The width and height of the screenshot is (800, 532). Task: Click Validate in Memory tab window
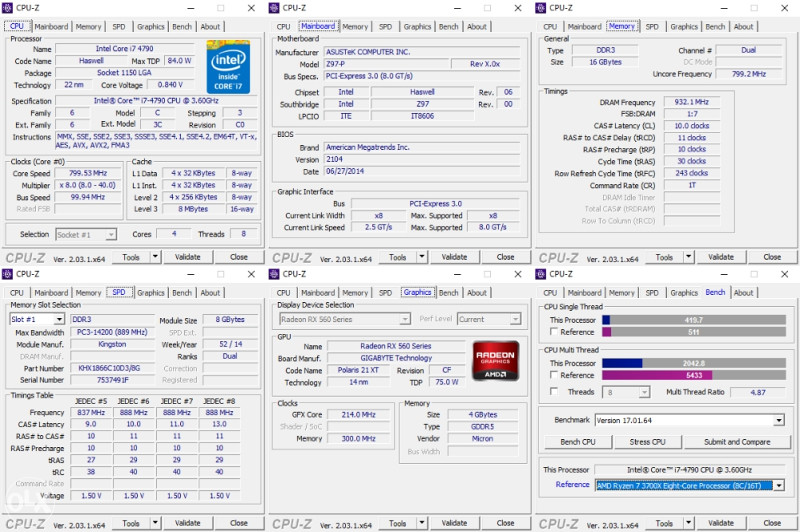(x=721, y=257)
